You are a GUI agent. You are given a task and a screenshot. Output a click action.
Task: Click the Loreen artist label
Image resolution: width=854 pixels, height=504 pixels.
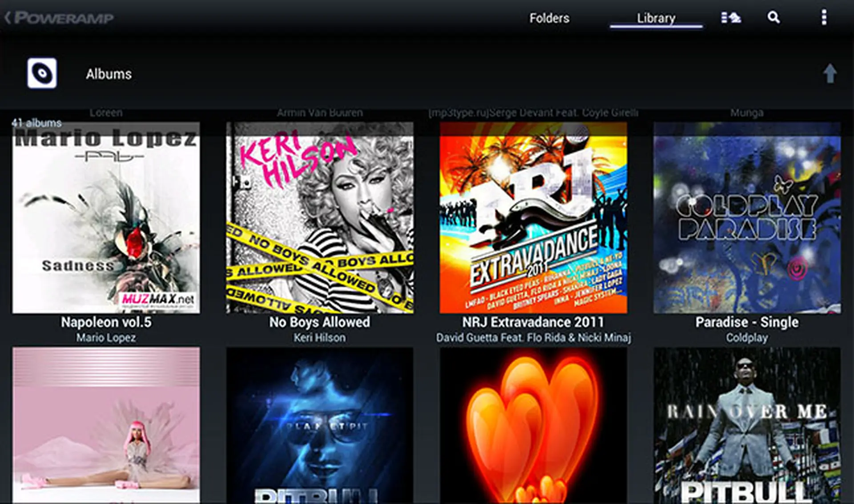(106, 113)
